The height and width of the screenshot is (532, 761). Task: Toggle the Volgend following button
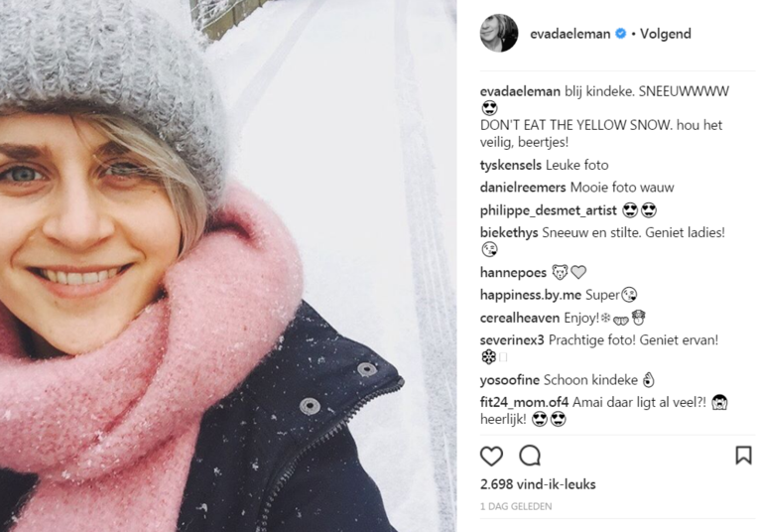[x=665, y=34]
